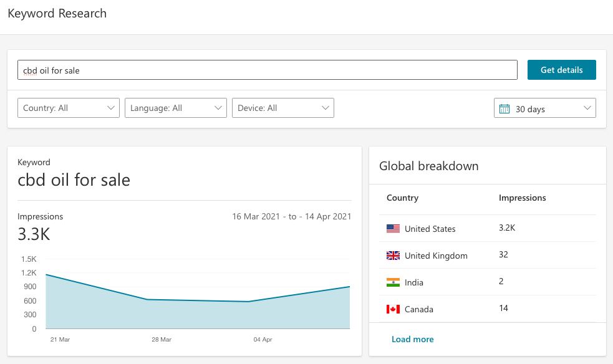Click the 3.3K total impressions figure

34,234
